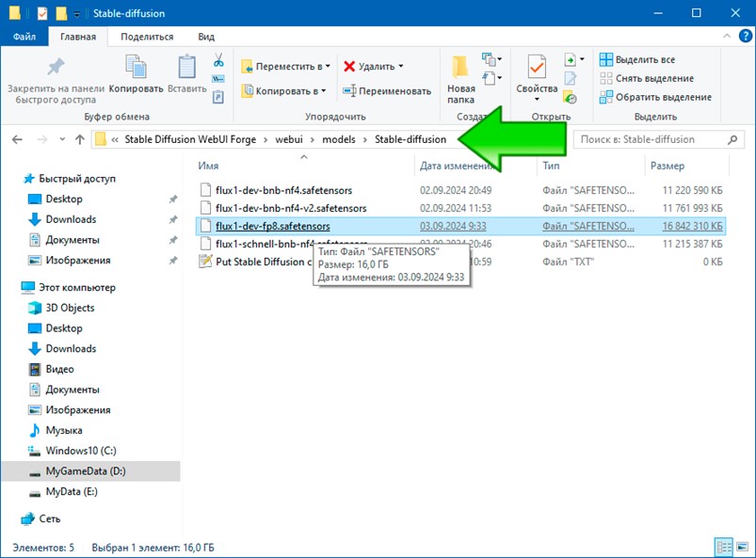Click the Поиск в: Stable-diffusion search field
This screenshot has height=558, width=756.
coord(650,139)
